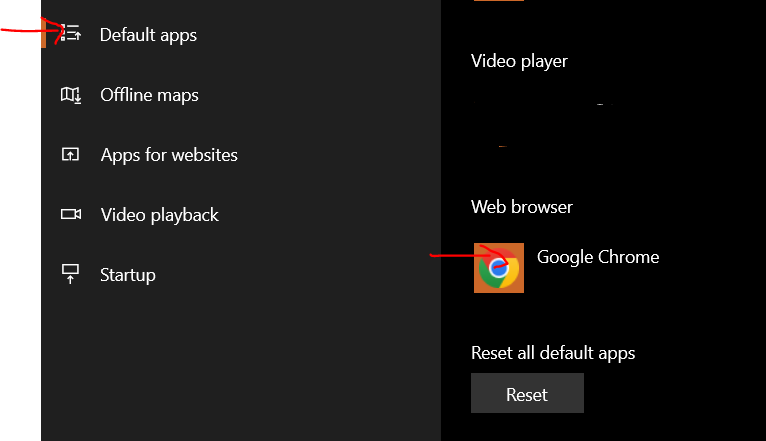Click the Reset all default apps label
This screenshot has width=766, height=441.
(553, 353)
